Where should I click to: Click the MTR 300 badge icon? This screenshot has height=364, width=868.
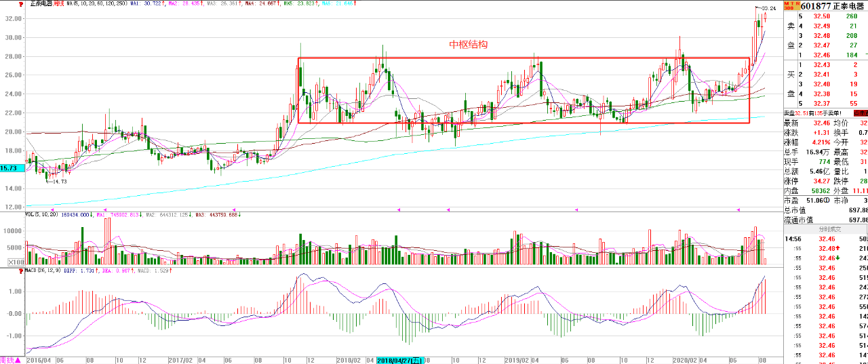(789, 5)
